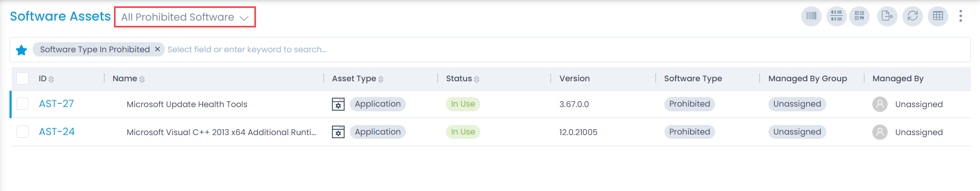Click the QR code icon
Screen dimensions: 980x191
860,16
